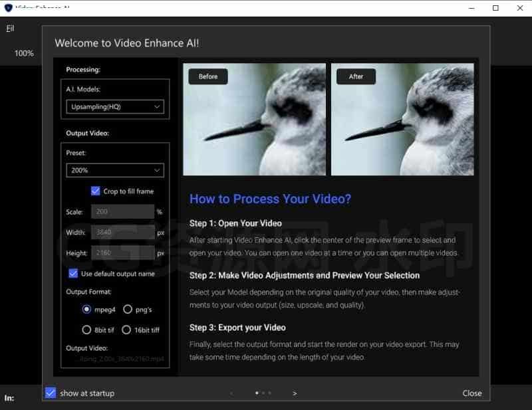Maximize the Video Enhance AI window
532x410 pixels.
point(495,8)
